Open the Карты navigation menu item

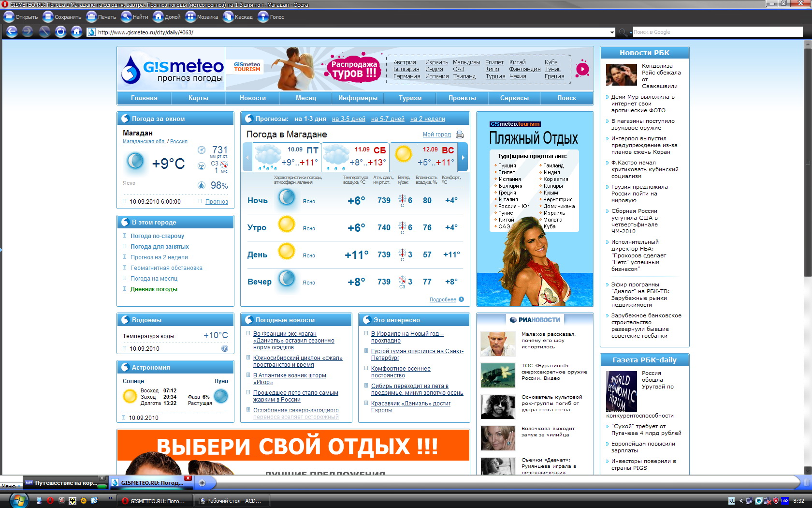[198, 98]
